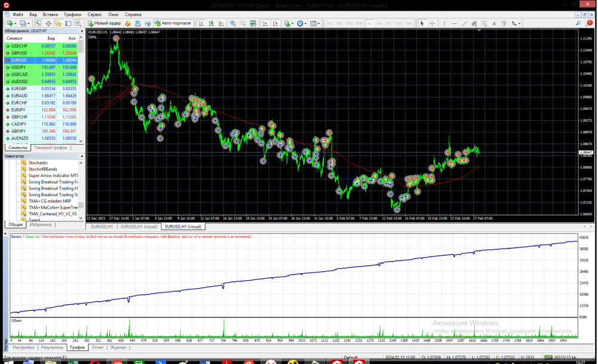Screen dimensions: 598x364
Task: Close the Market Watch panel
Action: click(x=81, y=31)
